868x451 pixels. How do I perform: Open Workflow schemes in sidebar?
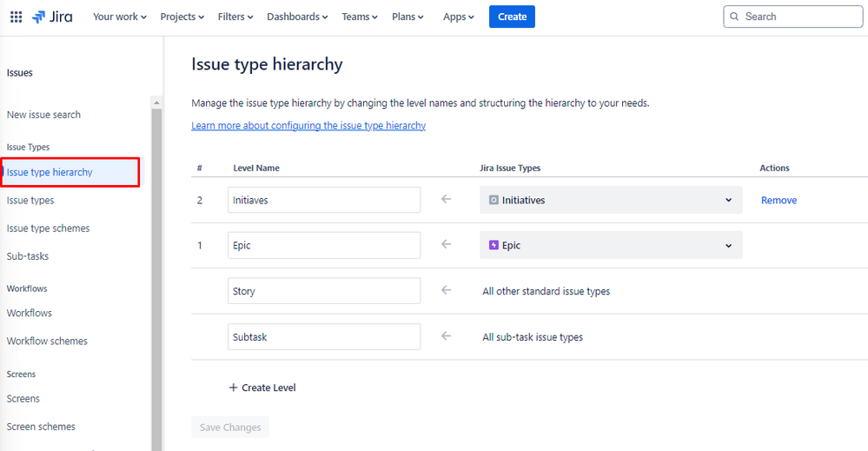(x=47, y=341)
